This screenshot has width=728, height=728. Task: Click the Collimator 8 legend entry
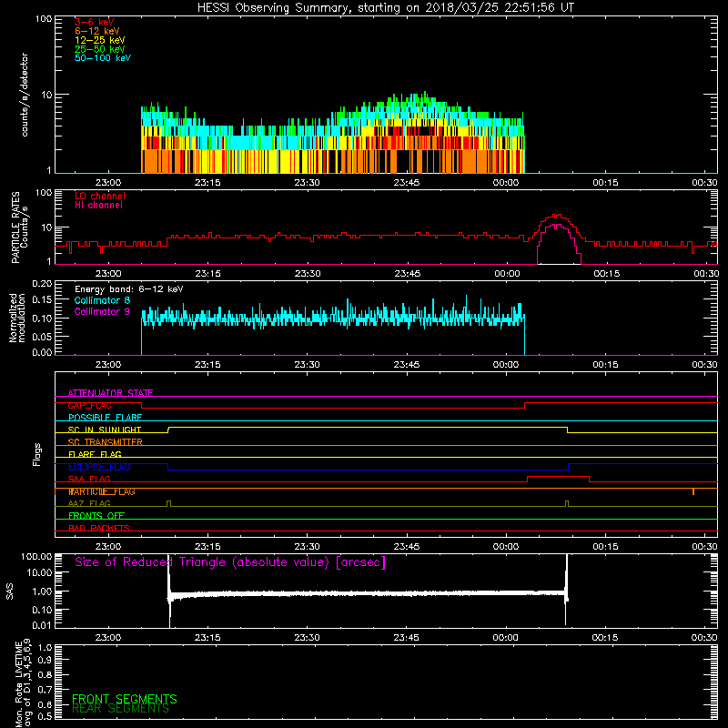102,300
